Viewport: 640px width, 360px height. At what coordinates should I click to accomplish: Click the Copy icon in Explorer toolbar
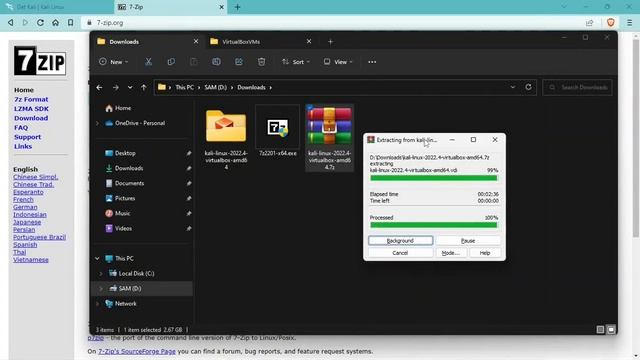click(x=171, y=62)
